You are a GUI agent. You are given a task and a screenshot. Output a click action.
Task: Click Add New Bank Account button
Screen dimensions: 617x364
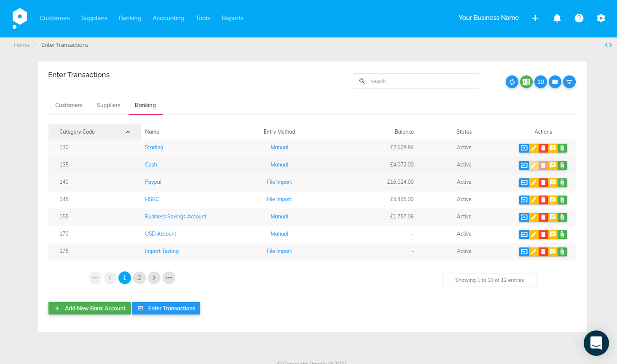pos(89,308)
